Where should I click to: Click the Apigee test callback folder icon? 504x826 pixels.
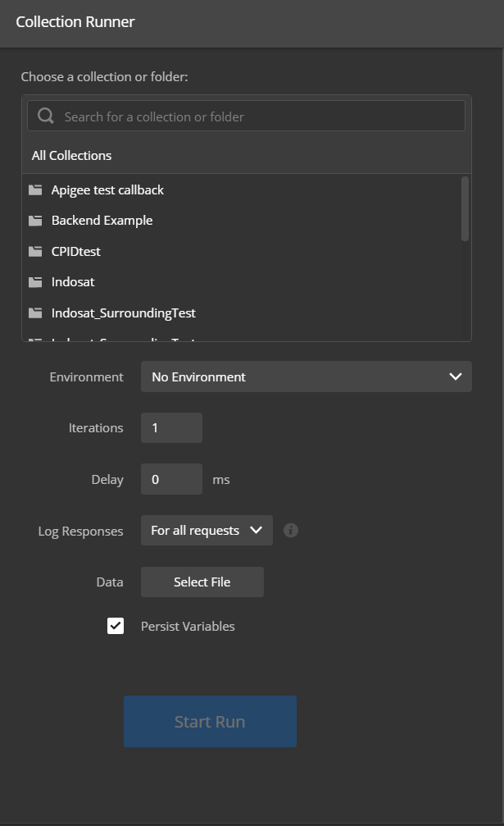(x=35, y=190)
